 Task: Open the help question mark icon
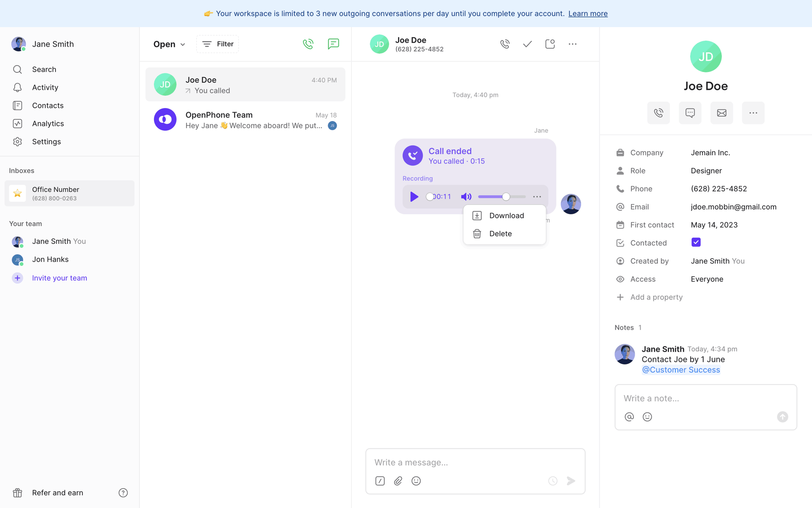coord(123,493)
